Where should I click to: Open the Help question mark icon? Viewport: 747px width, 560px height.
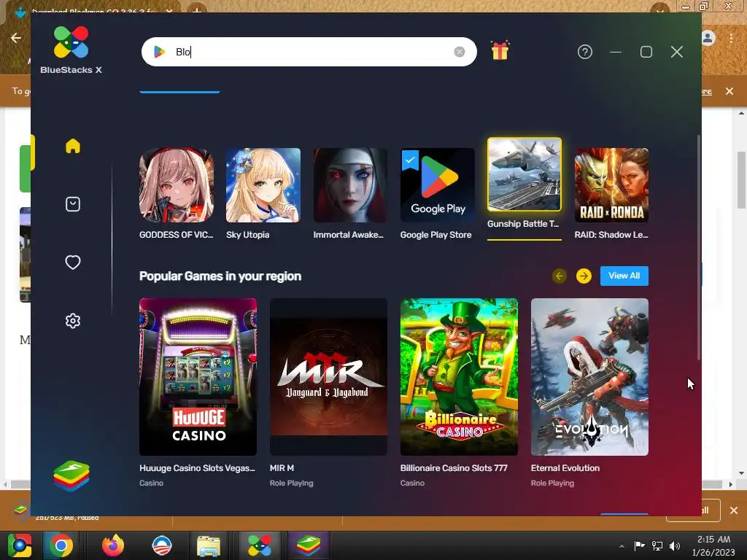click(585, 52)
